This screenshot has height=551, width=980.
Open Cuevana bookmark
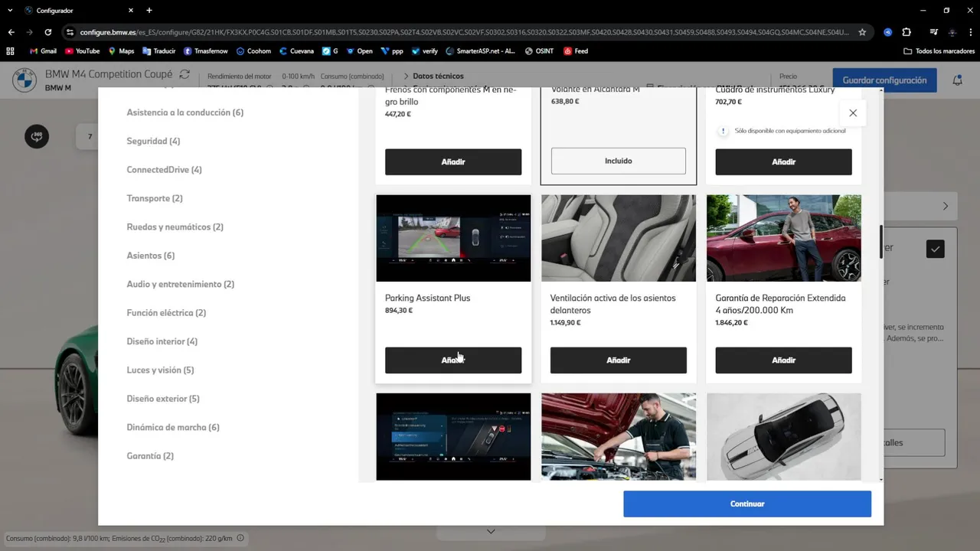(x=296, y=51)
